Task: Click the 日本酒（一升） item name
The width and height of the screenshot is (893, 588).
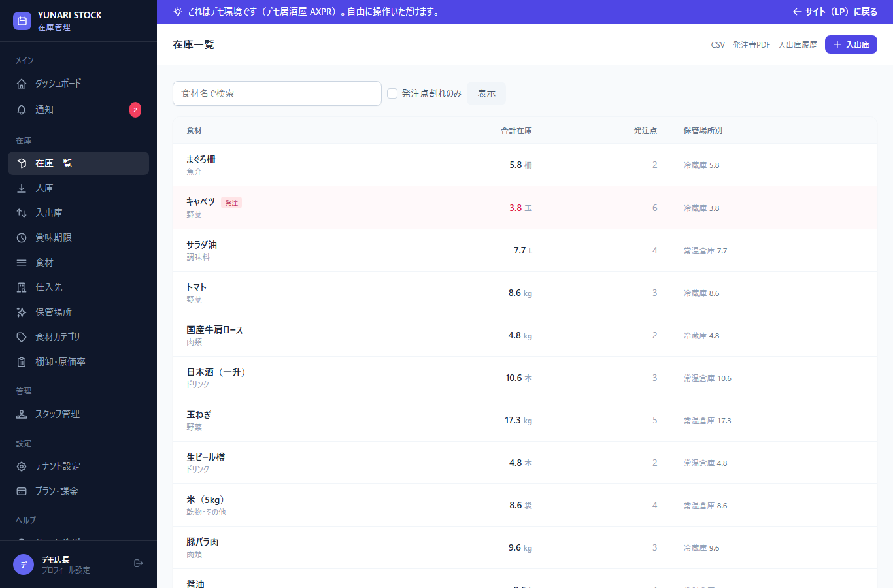Action: click(x=216, y=372)
